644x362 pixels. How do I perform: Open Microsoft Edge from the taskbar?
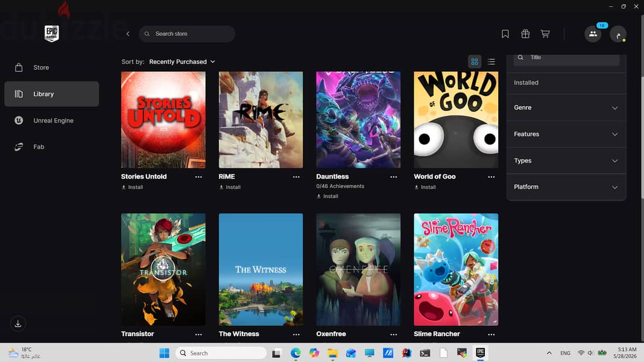[x=295, y=353]
